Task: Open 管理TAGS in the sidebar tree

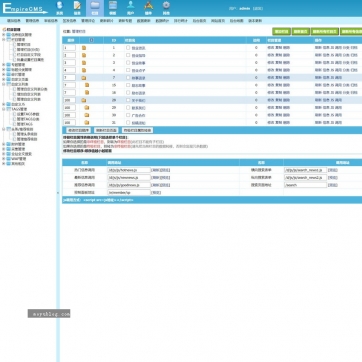Action: (x=25, y=124)
